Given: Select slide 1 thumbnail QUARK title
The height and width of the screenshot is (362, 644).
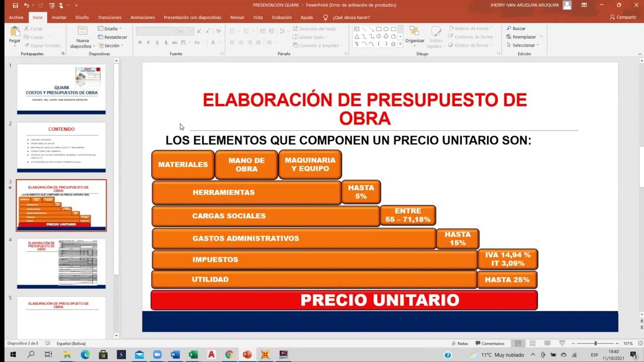Looking at the screenshot, I should 61,89.
